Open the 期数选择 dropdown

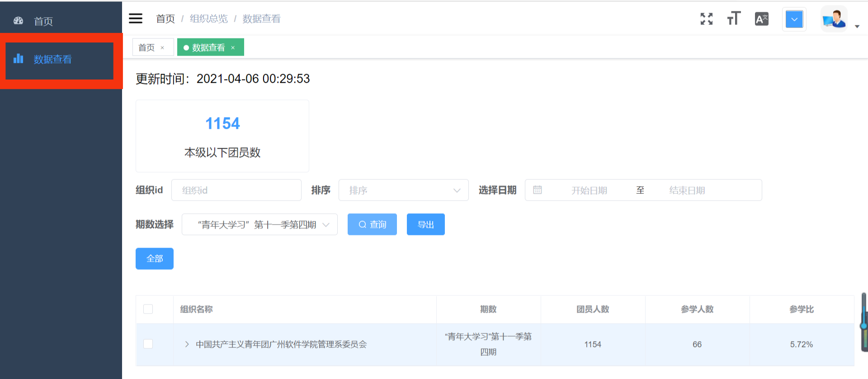pos(259,225)
